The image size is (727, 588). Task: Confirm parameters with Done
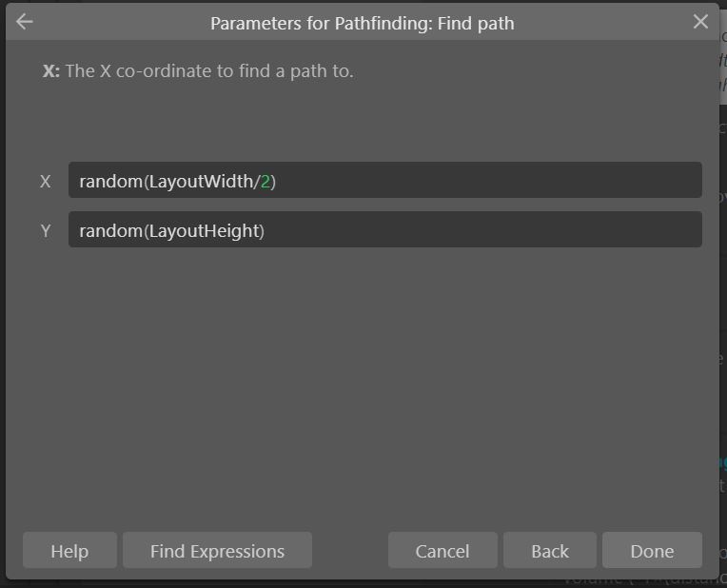tap(652, 551)
